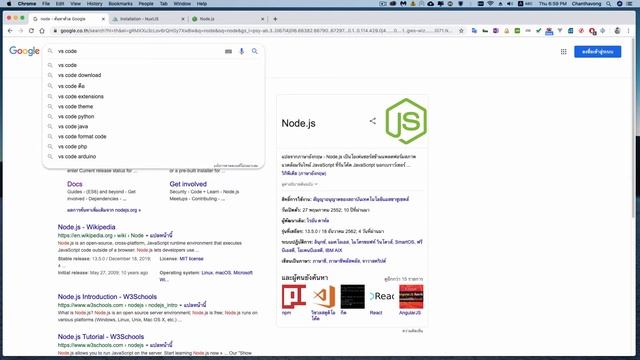Open the Google apps grid icon
640x360 pixels.
pyautogui.click(x=564, y=51)
